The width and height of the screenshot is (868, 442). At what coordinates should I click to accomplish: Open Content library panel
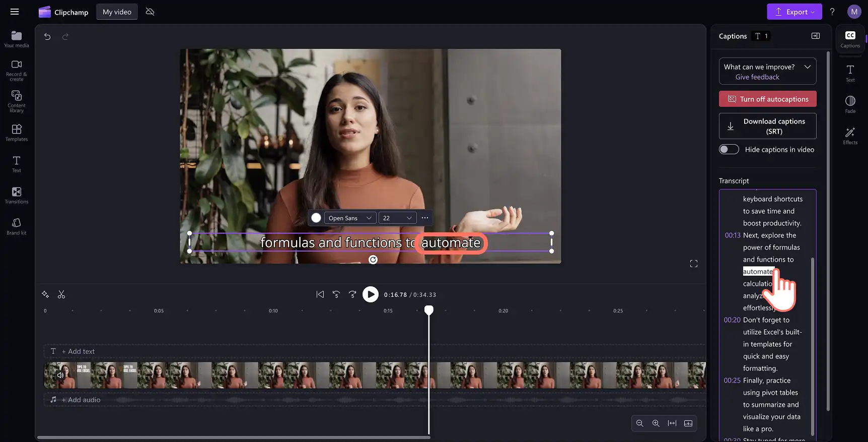click(x=17, y=101)
